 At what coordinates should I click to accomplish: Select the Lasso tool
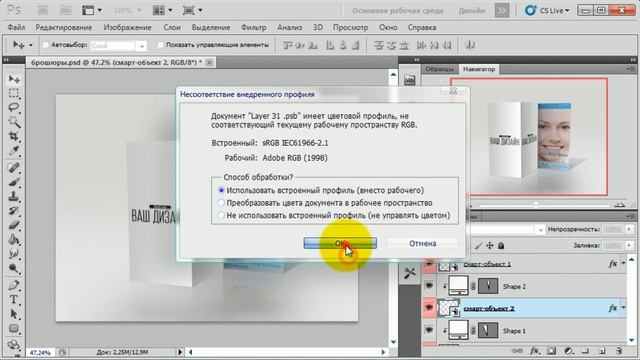point(13,108)
